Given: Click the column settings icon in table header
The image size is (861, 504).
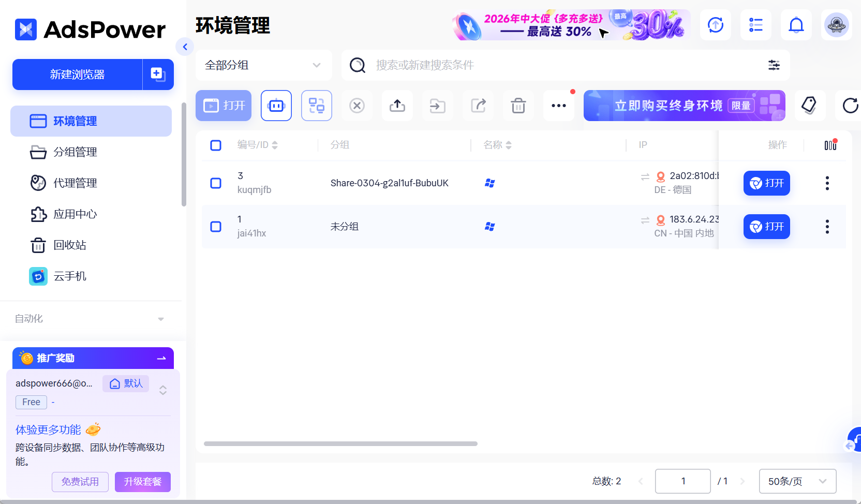Looking at the screenshot, I should (x=830, y=145).
